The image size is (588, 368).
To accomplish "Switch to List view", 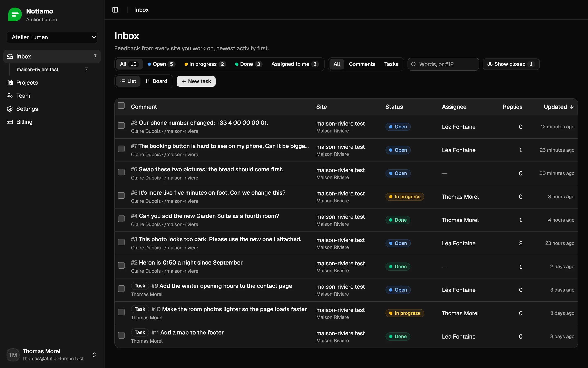I will tap(128, 81).
